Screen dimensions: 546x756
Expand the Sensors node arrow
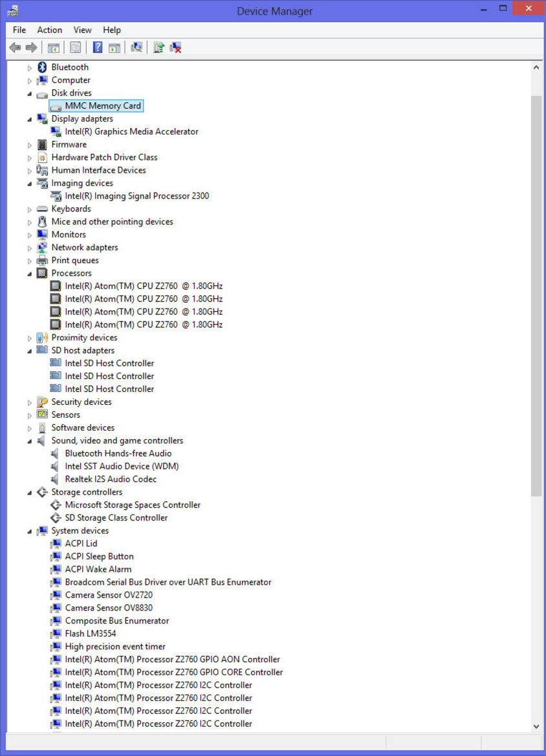click(x=29, y=416)
